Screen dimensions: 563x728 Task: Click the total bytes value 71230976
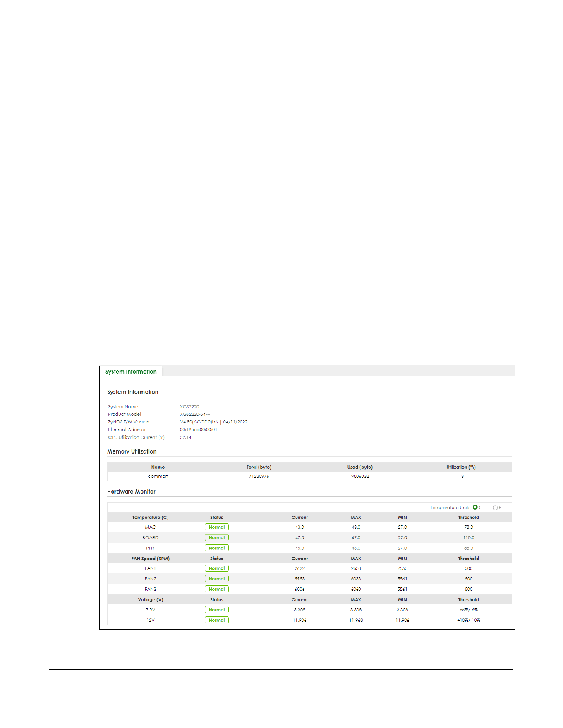coord(259,476)
